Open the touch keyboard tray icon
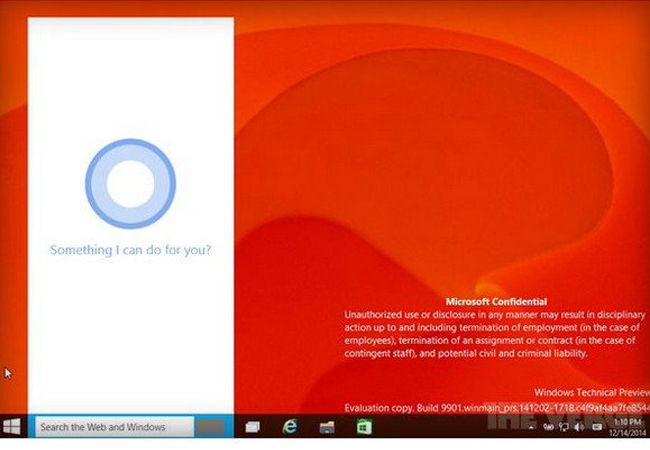Viewport: 650px width, 450px height. click(x=597, y=427)
